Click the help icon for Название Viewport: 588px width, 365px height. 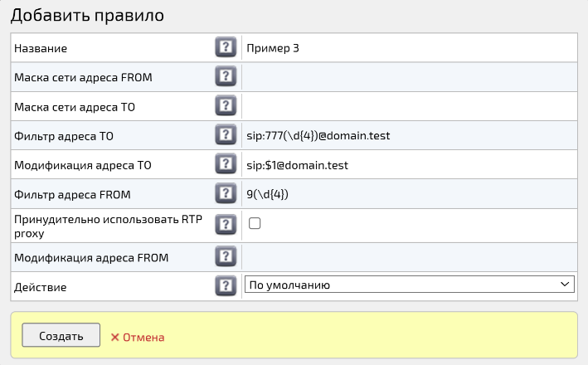[x=226, y=47]
